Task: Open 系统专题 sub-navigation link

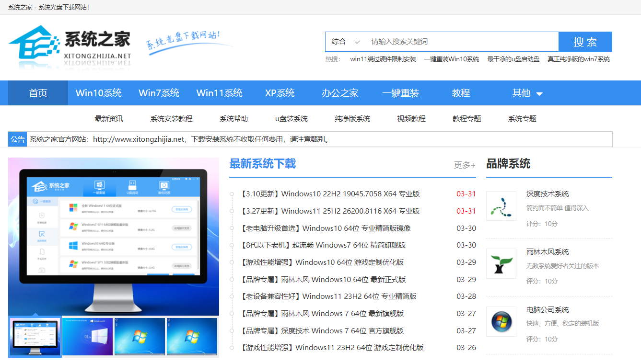Action: (x=522, y=118)
